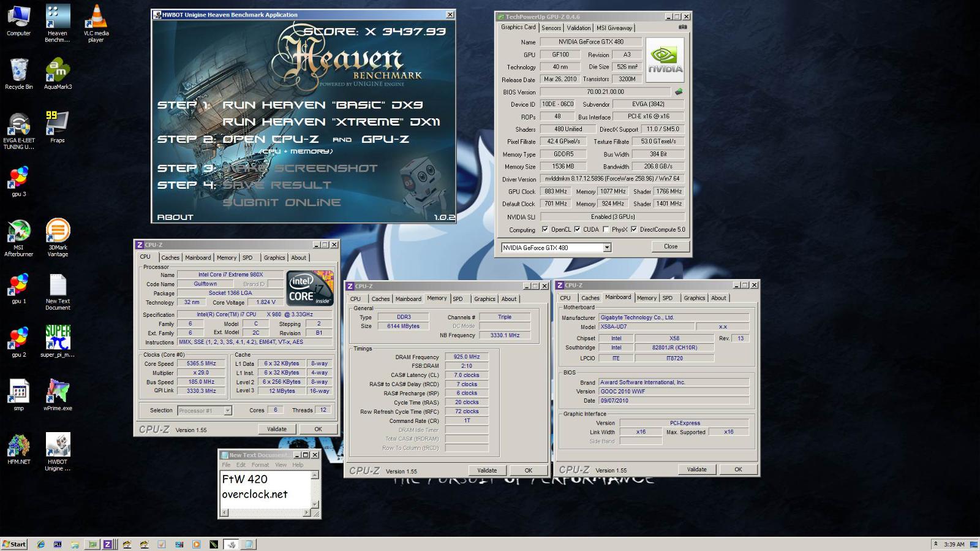
Task: Click Validate in the Mainboard CPU-Z window
Action: pos(696,469)
